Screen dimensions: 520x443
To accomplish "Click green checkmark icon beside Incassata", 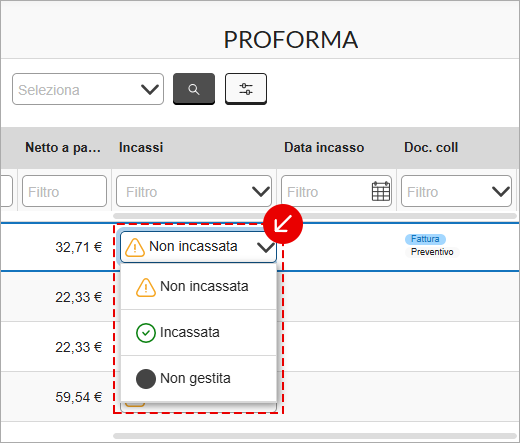I will (146, 333).
